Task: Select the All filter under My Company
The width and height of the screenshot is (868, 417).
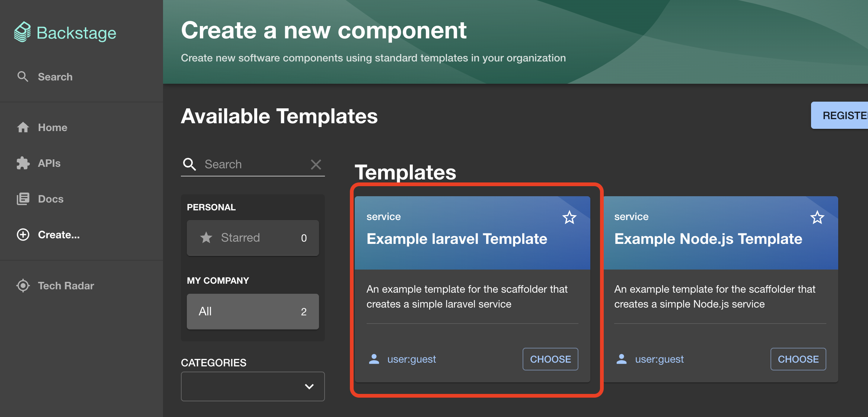Action: click(x=253, y=311)
